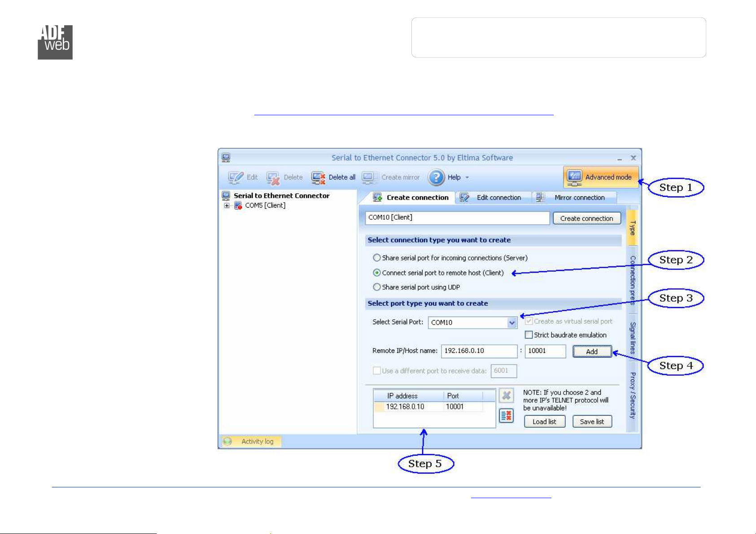Click the gray X remove-entry icon beside IP list
The height and width of the screenshot is (534, 756).
pyautogui.click(x=506, y=395)
